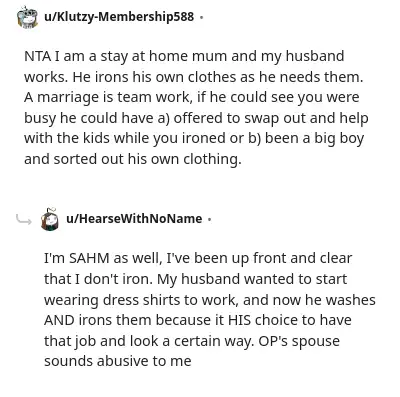Screen dimensions: 400x397
Task: Visit u/HearseWithNoName profile link
Action: (134, 219)
